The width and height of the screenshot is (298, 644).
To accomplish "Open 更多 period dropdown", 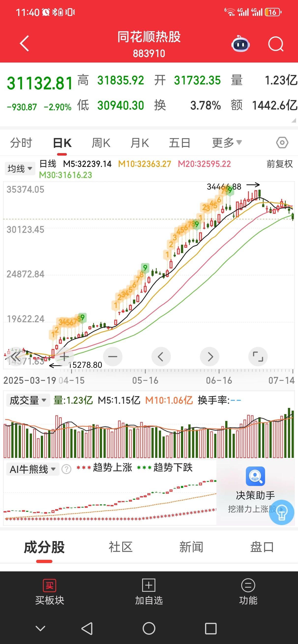I will tap(227, 143).
